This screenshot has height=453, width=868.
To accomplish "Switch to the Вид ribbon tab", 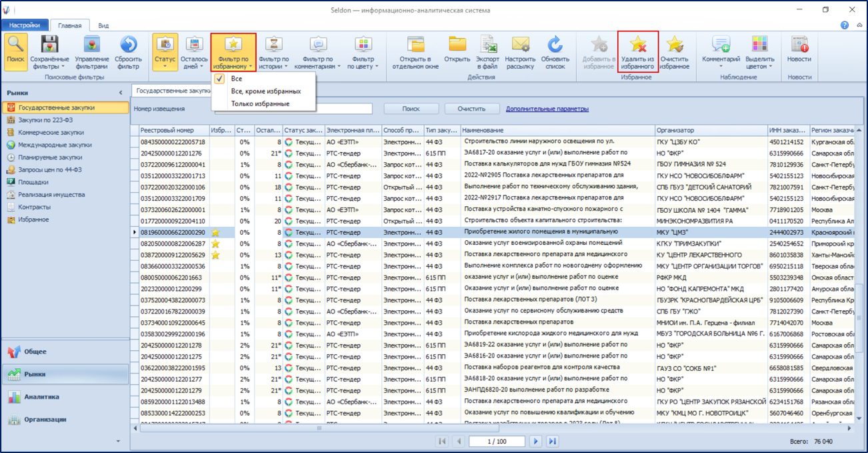I will pyautogui.click(x=103, y=25).
